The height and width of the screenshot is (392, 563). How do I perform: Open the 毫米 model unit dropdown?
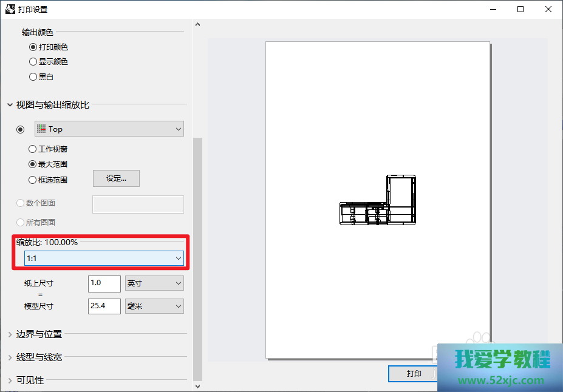[x=154, y=306]
